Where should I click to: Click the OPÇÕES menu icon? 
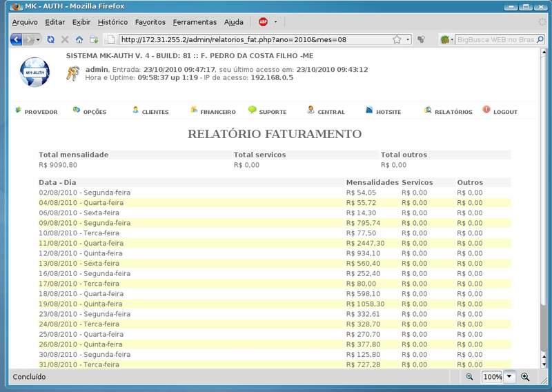(x=77, y=110)
